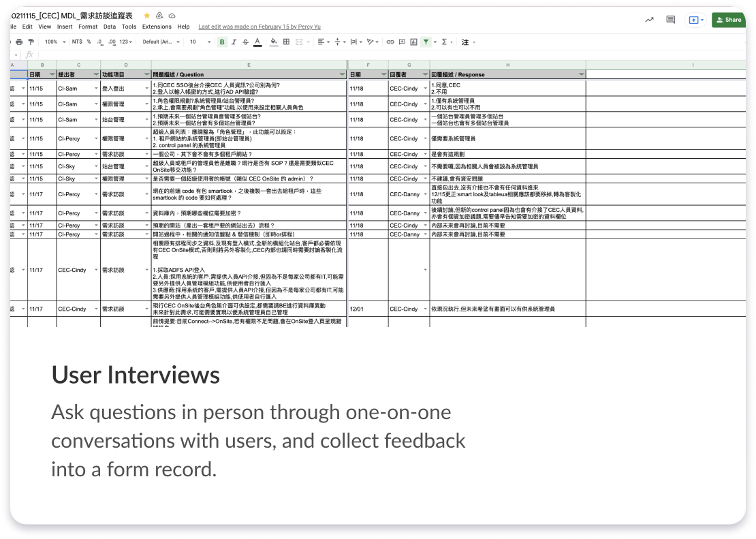Toggle italic formatting
The width and height of the screenshot is (756, 539).
[234, 42]
